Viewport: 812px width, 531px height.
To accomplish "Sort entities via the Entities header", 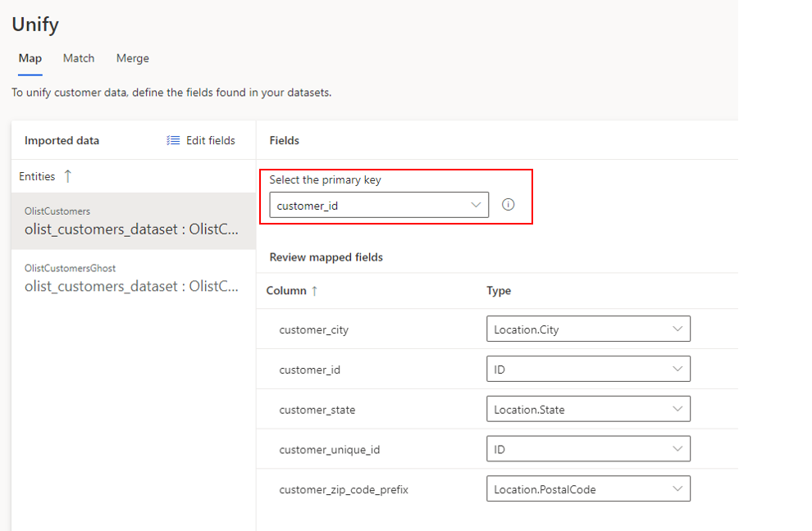I will 38,176.
